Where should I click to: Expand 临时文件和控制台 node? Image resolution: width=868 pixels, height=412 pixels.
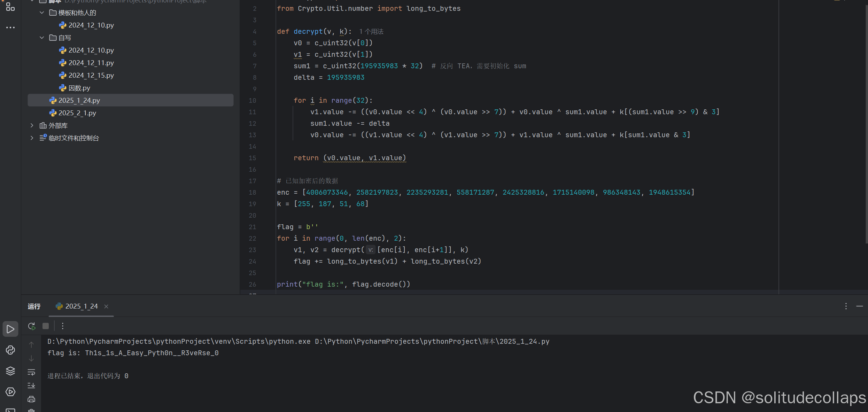32,138
